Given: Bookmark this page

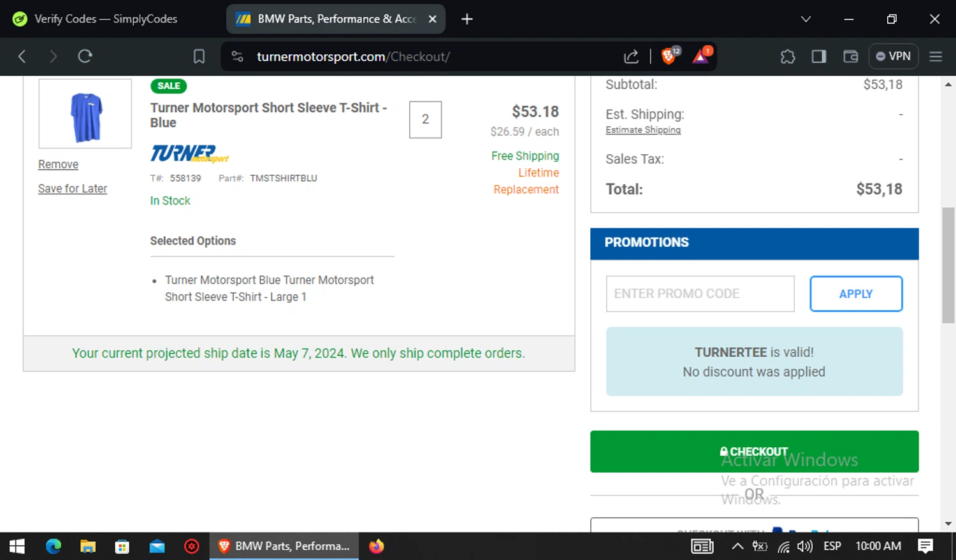Looking at the screenshot, I should (199, 57).
